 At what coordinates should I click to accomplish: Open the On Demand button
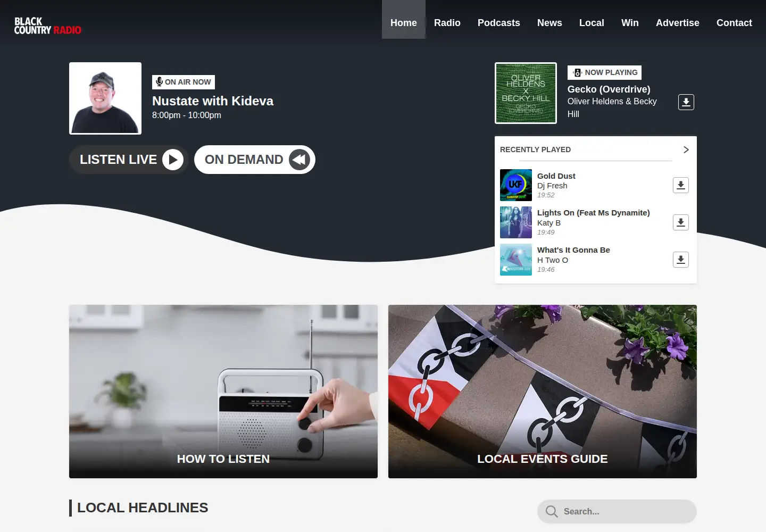tap(255, 160)
